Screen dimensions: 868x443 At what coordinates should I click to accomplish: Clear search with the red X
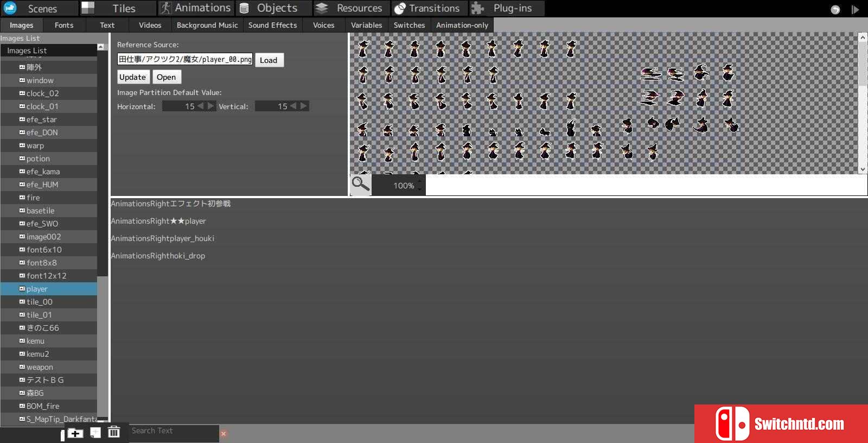[x=223, y=433]
